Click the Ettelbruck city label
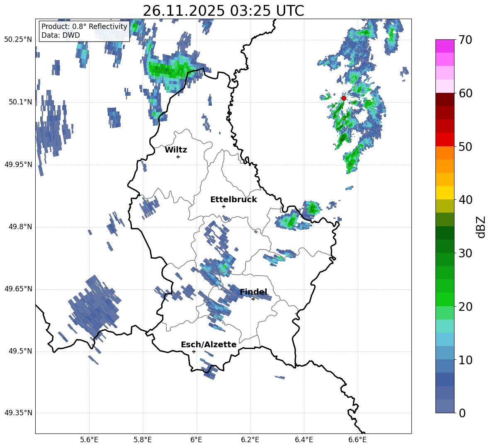Screen dimensions: 491x448 point(233,200)
